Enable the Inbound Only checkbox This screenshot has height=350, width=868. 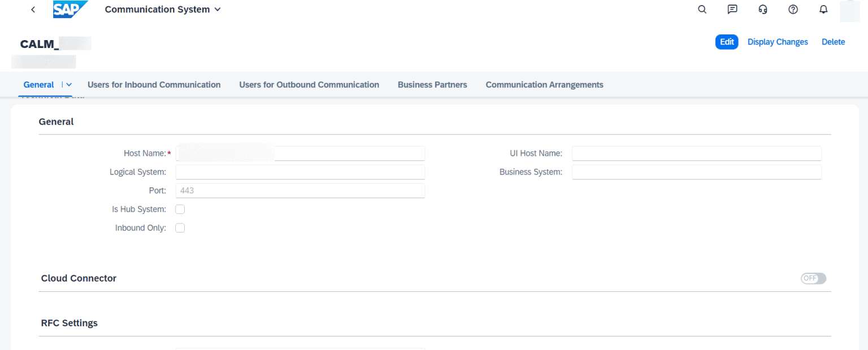pos(180,228)
